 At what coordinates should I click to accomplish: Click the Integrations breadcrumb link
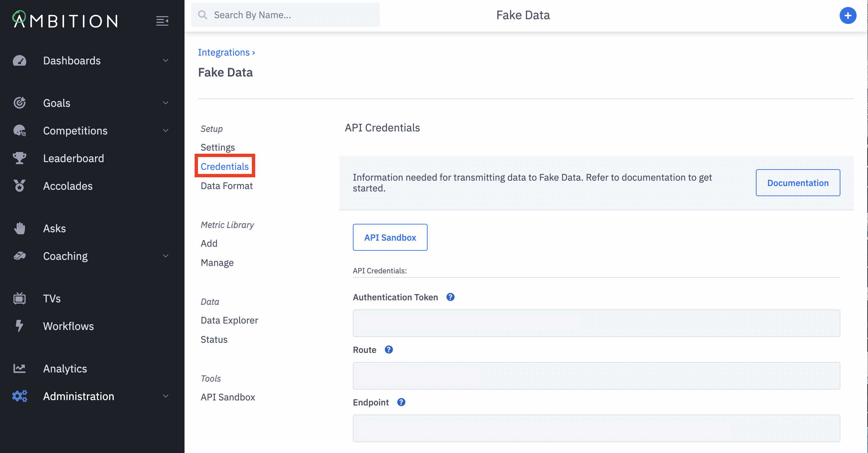click(x=224, y=53)
